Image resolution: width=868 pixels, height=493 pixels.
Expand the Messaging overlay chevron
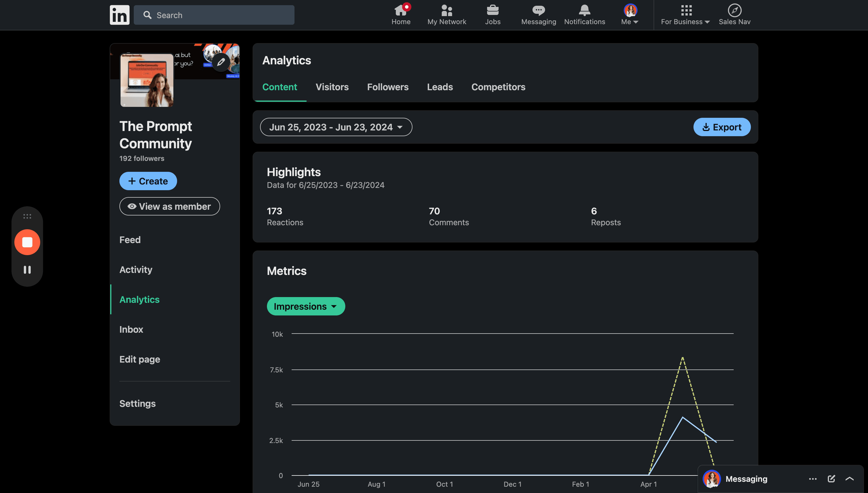(x=849, y=479)
